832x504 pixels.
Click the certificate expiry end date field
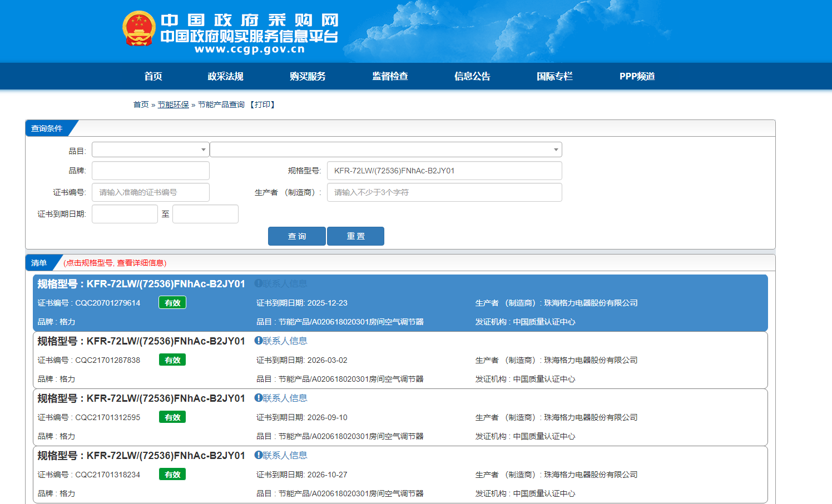tap(205, 214)
